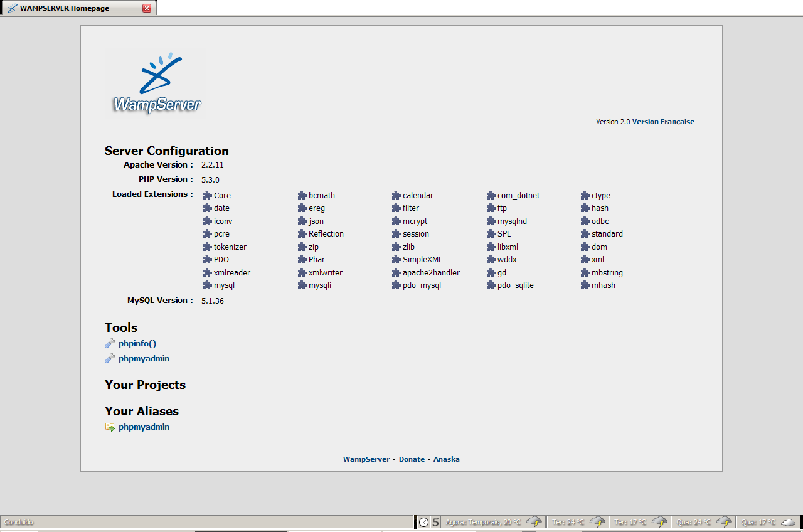
Task: Click the calendar extension puzzle icon
Action: click(x=396, y=195)
